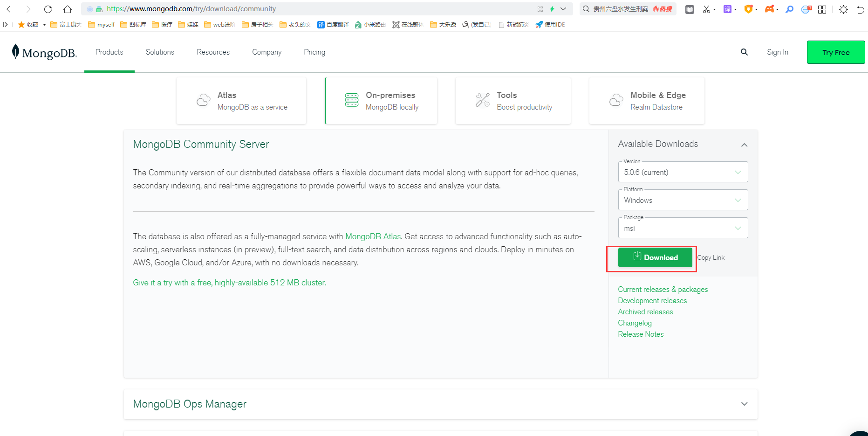Open the Solutions menu
The height and width of the screenshot is (436, 868).
(160, 52)
